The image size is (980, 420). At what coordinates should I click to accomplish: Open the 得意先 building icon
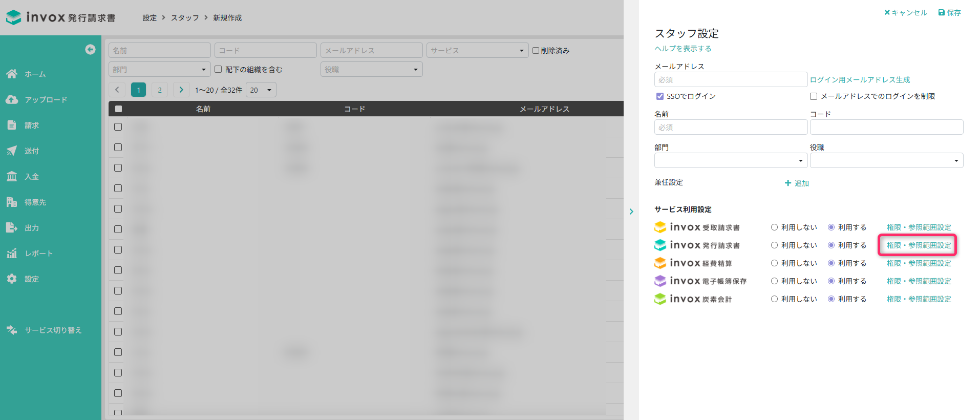click(12, 202)
